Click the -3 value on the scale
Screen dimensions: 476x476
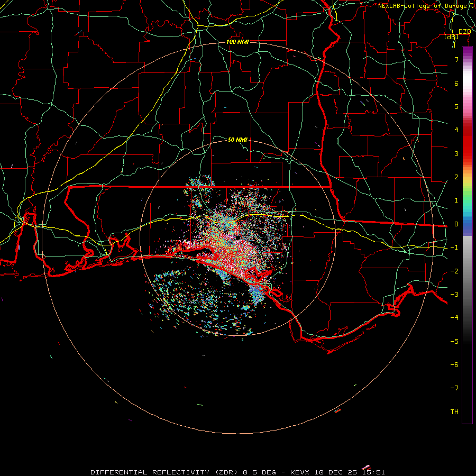tap(454, 295)
